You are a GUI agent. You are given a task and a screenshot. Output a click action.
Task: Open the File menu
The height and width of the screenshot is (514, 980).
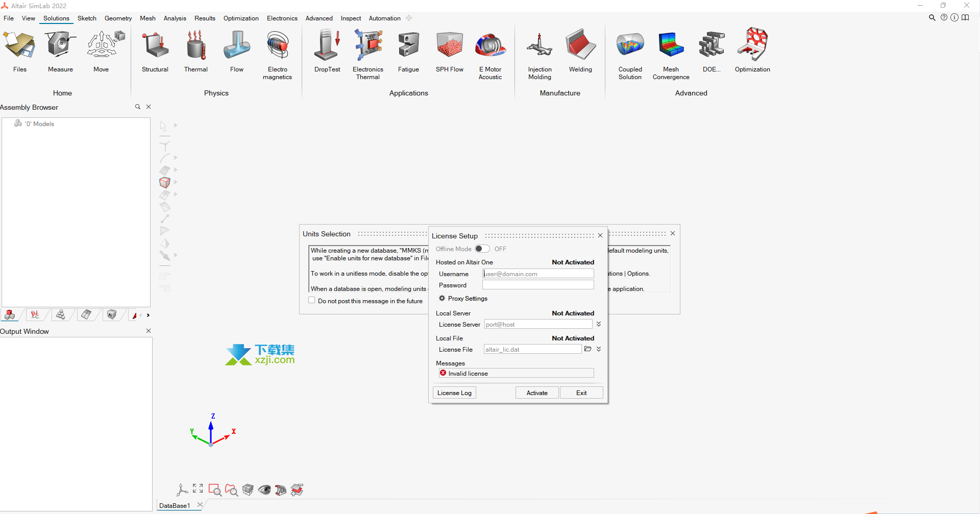pyautogui.click(x=9, y=18)
